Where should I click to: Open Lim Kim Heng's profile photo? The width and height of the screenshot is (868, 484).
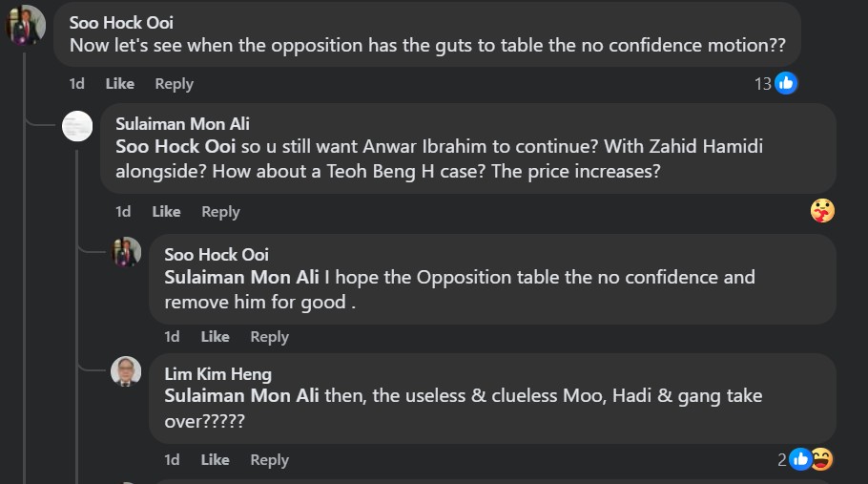[126, 371]
